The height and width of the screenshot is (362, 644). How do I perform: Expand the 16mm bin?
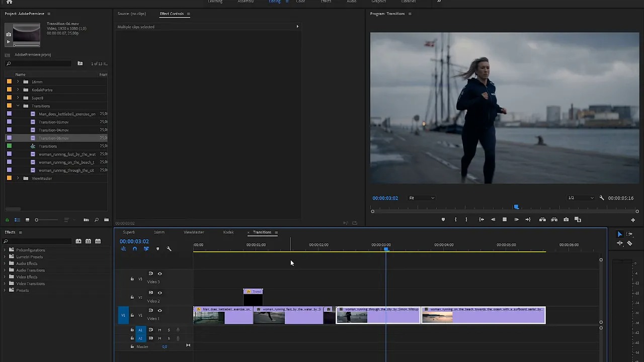tap(18, 82)
